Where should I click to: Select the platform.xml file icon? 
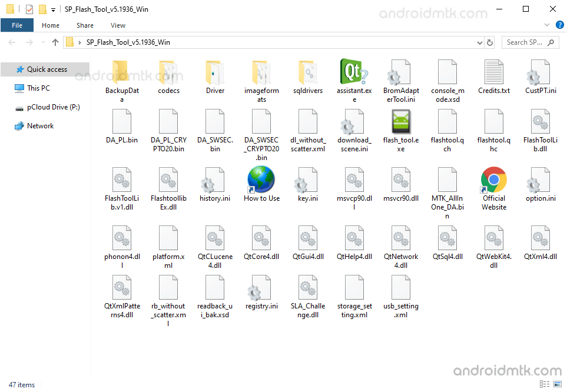(x=168, y=238)
